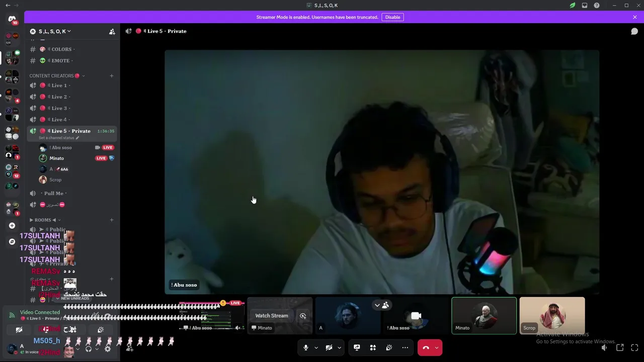Adjust stream volume speaker icon

pyautogui.click(x=604, y=347)
